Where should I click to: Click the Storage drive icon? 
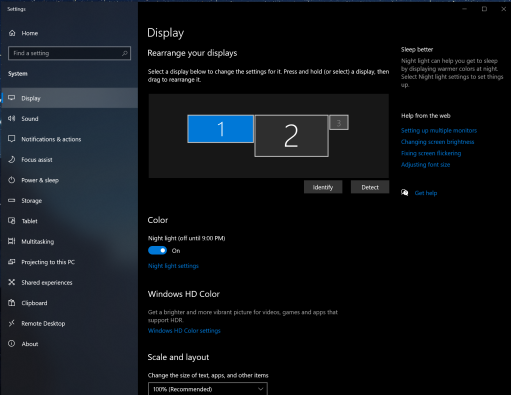12,200
